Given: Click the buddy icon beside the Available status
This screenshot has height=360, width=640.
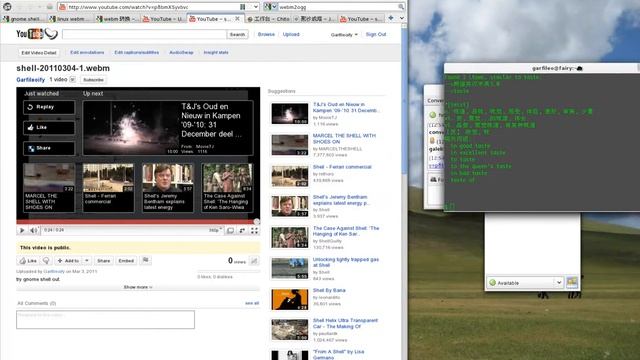Looking at the screenshot, I should pos(572,282).
